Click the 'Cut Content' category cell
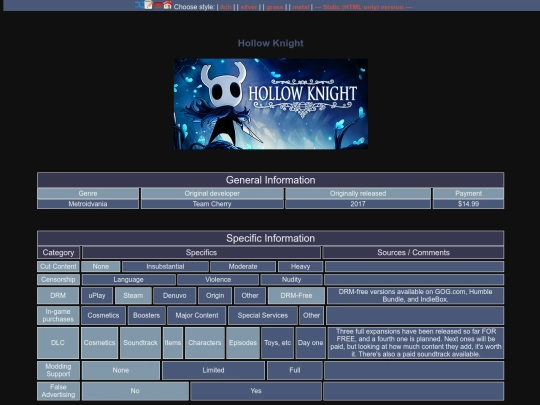Image resolution: width=540 pixels, height=405 pixels. point(58,266)
